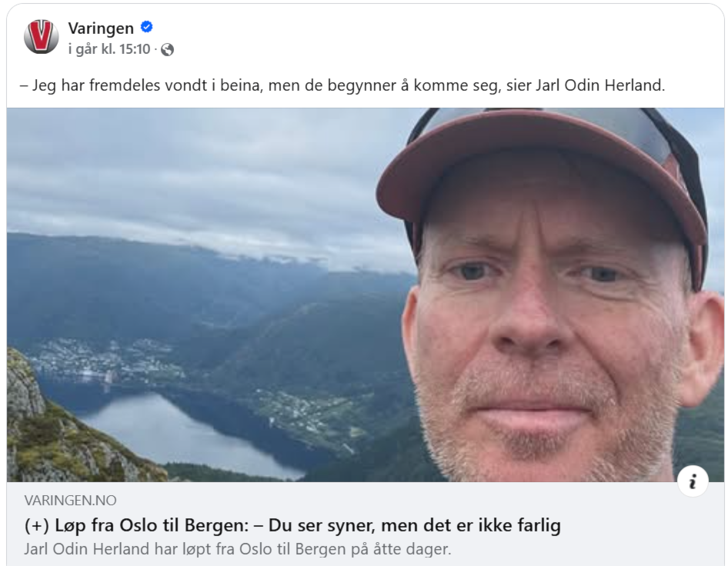Viewport: 728px width, 566px height.
Task: Open the post timestamp 'i går kl. 15:10'
Action: (x=109, y=48)
